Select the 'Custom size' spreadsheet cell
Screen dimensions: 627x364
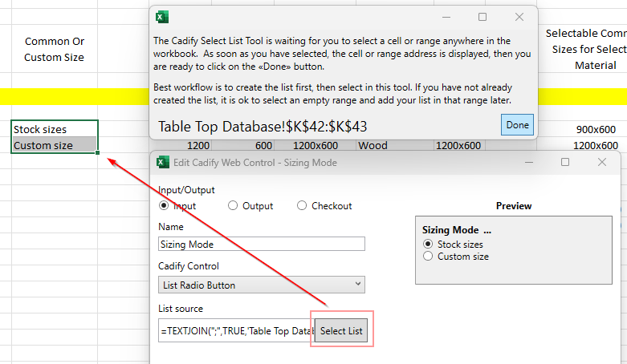click(x=55, y=145)
